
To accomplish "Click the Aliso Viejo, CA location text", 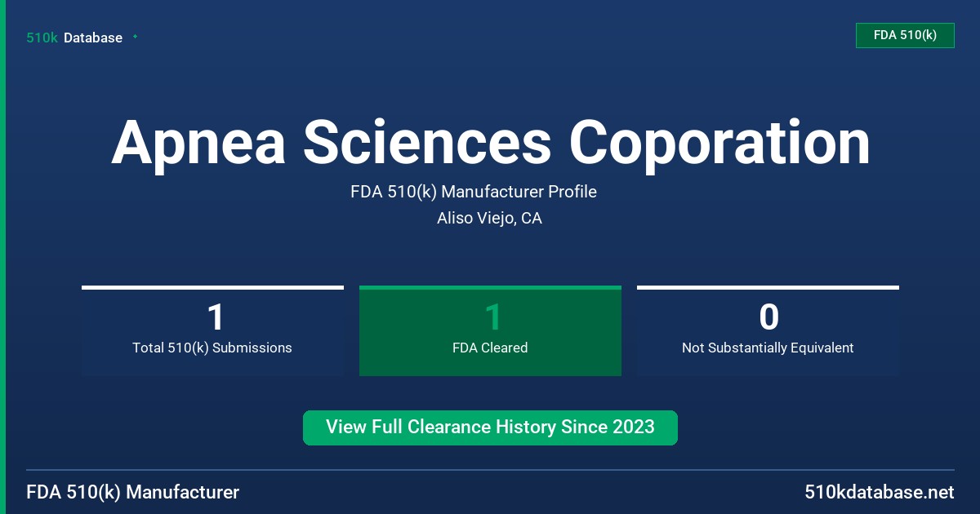I will tap(489, 218).
